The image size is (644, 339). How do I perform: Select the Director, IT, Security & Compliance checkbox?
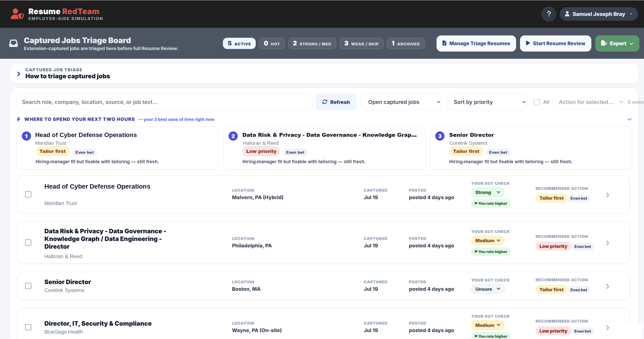click(28, 327)
